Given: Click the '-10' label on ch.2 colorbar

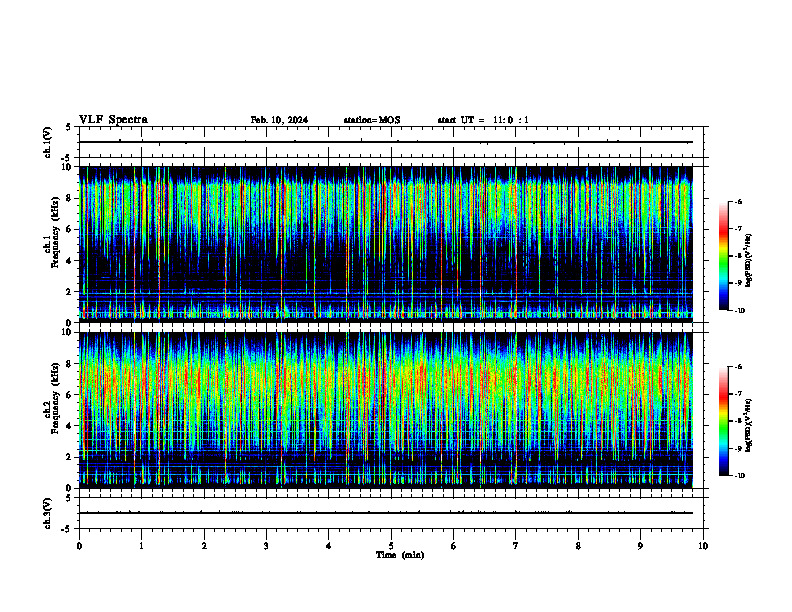Looking at the screenshot, I should pyautogui.click(x=739, y=476).
